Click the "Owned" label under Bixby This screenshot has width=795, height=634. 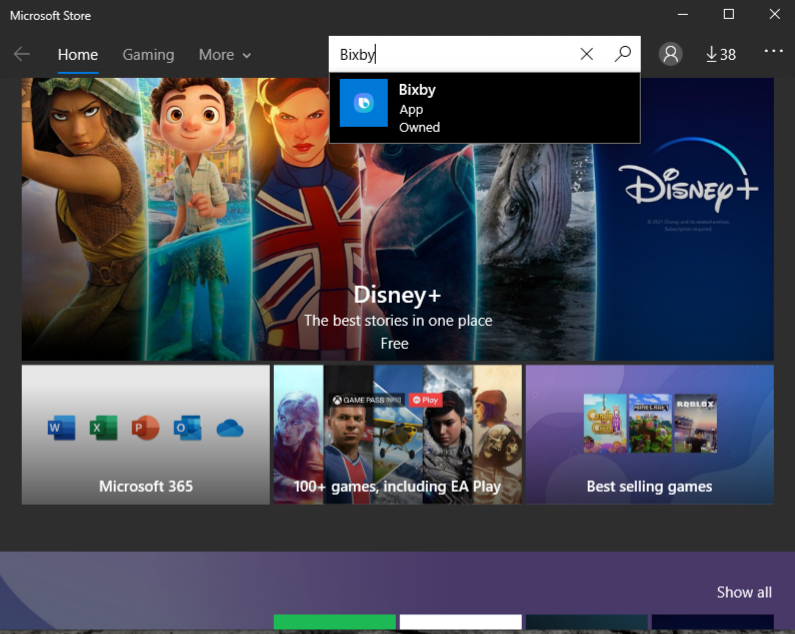coord(419,127)
